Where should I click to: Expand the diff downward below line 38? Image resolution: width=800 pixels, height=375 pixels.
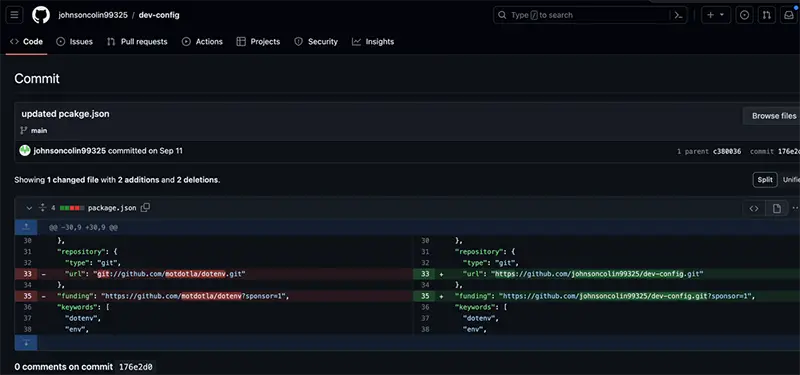point(26,342)
